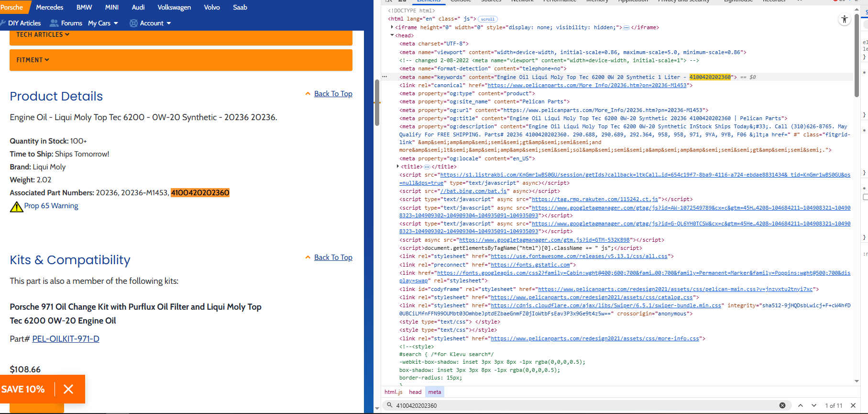Click the three-dot gutter beside keywords meta

(385, 77)
